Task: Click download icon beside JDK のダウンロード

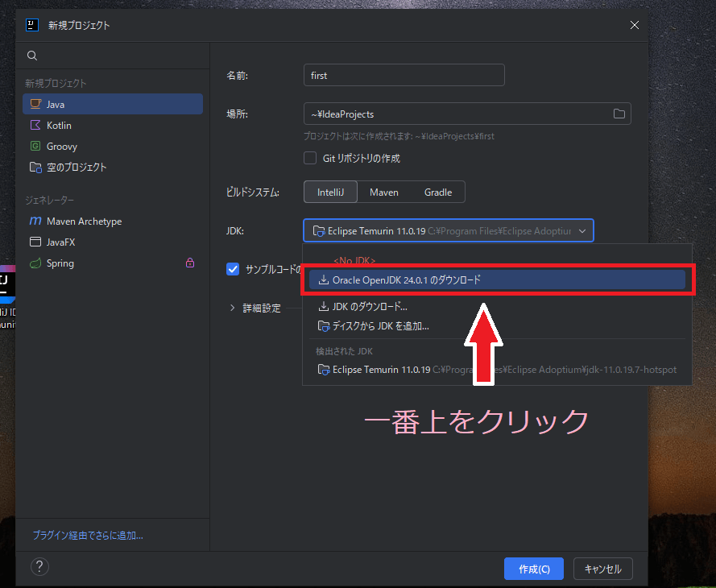Action: [x=323, y=306]
